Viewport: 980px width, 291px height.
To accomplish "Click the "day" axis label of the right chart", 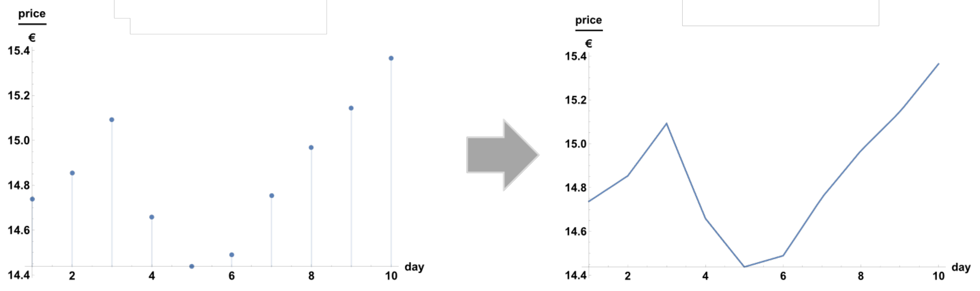I will click(x=961, y=268).
